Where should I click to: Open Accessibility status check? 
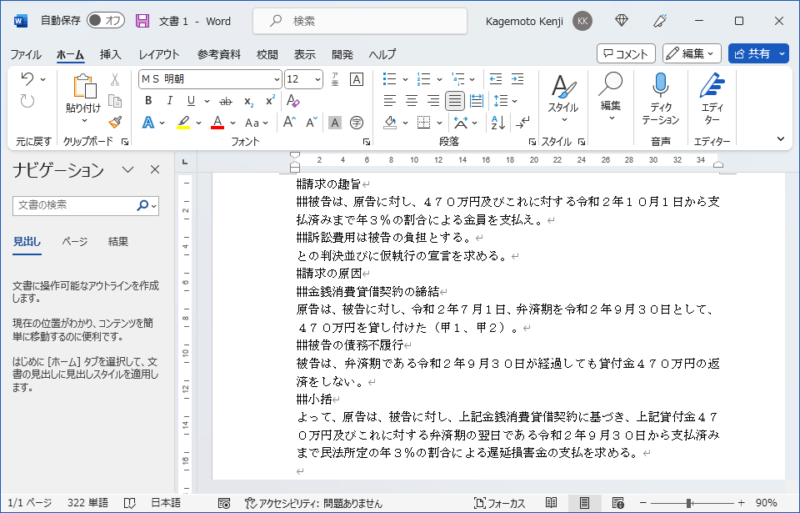(313, 503)
